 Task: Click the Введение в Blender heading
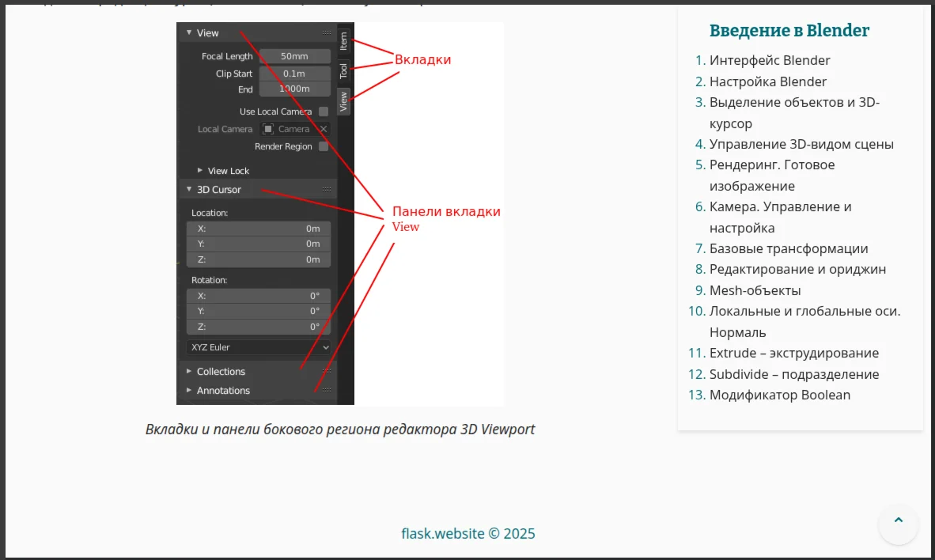click(x=789, y=30)
